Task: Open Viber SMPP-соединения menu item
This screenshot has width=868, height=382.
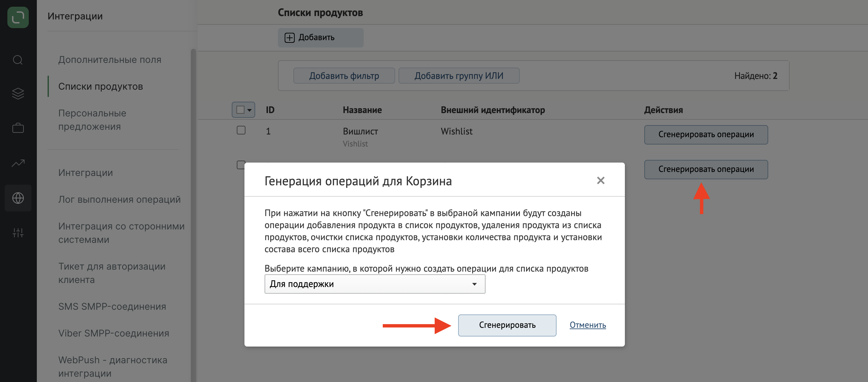Action: [x=114, y=333]
